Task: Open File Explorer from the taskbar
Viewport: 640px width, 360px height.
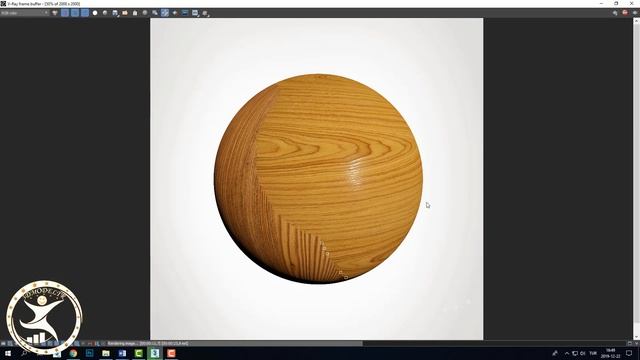Action: 106,353
